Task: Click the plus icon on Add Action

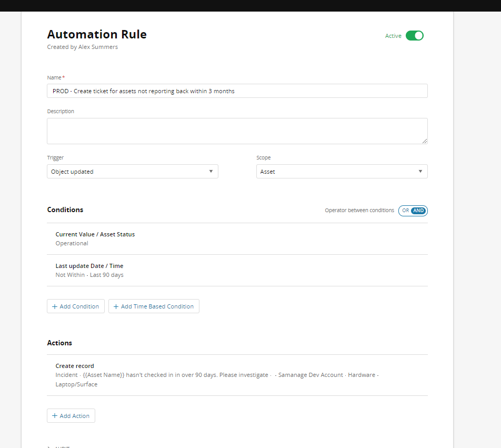Action: (55, 416)
